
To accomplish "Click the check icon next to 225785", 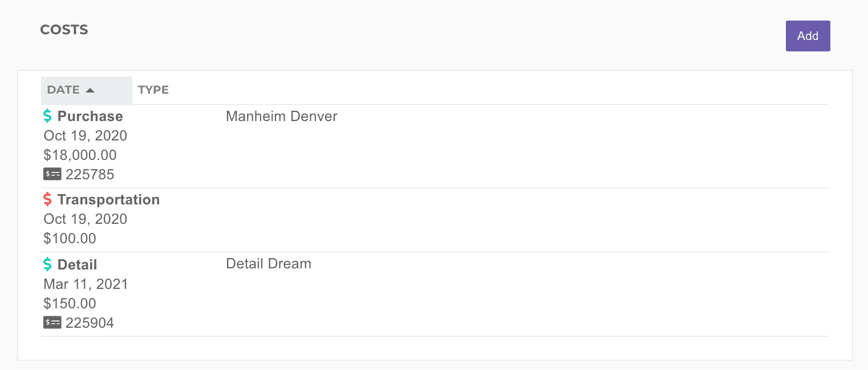I will (x=52, y=175).
